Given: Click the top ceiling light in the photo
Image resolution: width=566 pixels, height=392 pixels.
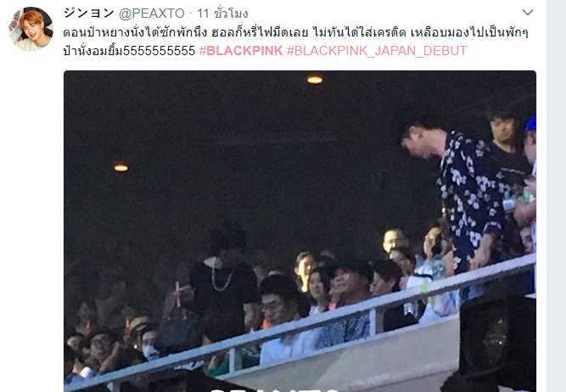Looking at the screenshot, I should pos(315,80).
